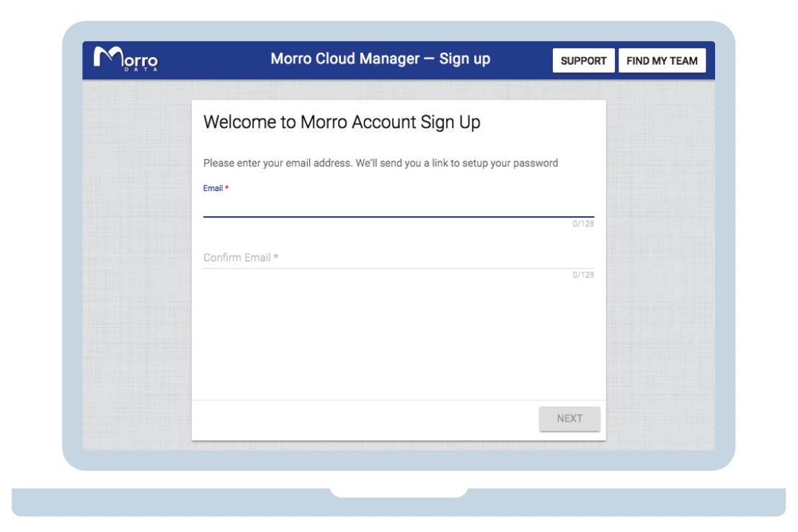Image resolution: width=798 pixels, height=532 pixels.
Task: Click the FIND MY TEAM button
Action: pos(662,61)
